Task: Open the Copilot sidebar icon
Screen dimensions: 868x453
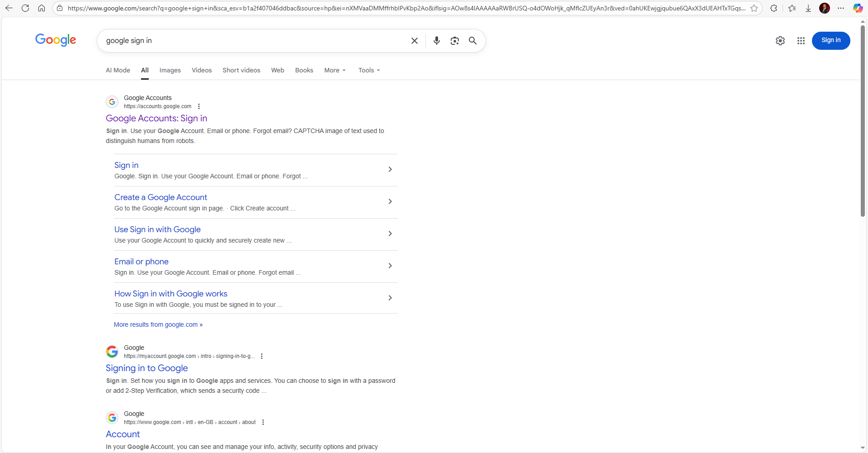Action: [858, 8]
